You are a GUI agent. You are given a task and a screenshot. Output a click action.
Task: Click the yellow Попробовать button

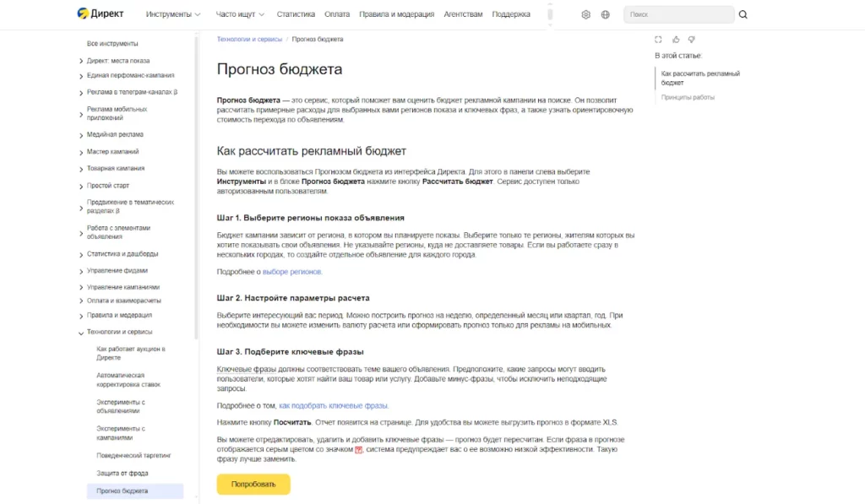tap(253, 484)
